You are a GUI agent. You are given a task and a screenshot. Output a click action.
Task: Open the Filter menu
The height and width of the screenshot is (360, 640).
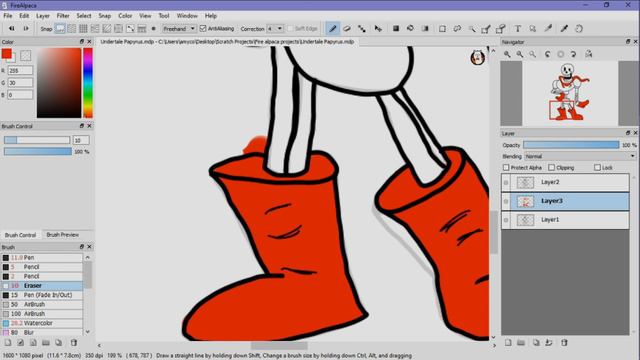click(x=63, y=16)
